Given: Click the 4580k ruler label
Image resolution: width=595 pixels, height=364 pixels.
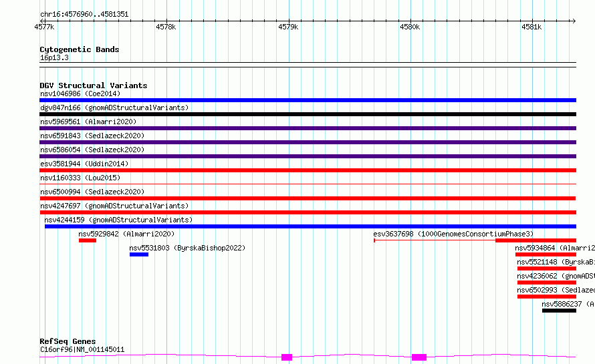Looking at the screenshot, I should tap(410, 27).
